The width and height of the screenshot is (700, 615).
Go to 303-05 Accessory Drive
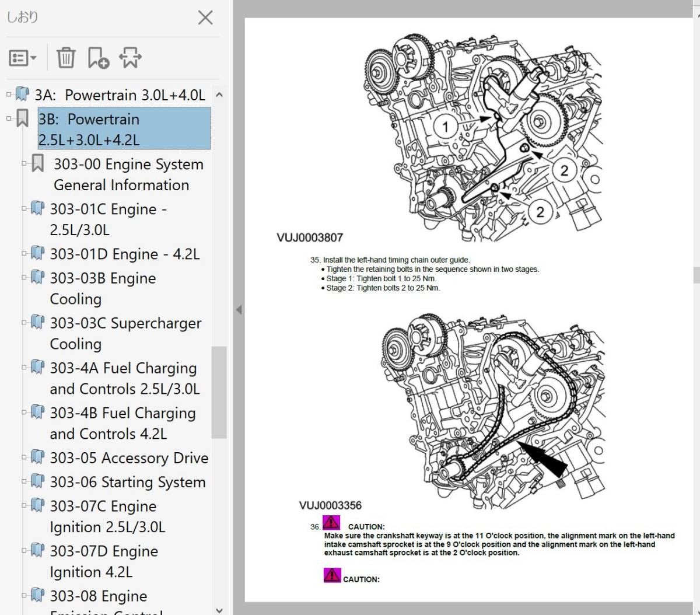coord(129,458)
